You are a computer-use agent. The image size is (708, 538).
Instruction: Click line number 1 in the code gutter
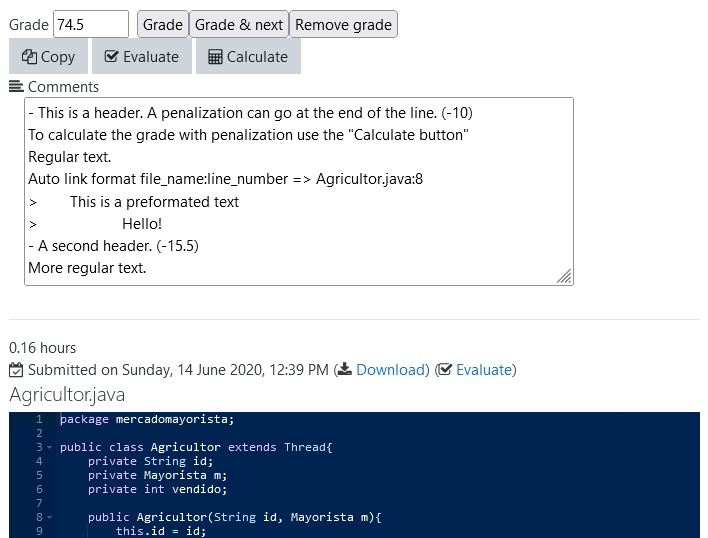coord(39,419)
